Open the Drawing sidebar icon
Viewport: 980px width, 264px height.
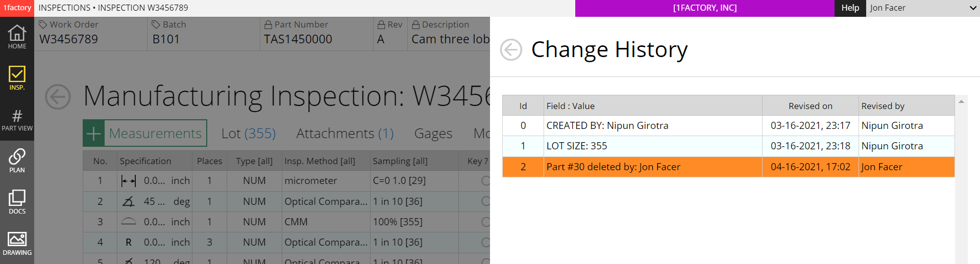17,244
